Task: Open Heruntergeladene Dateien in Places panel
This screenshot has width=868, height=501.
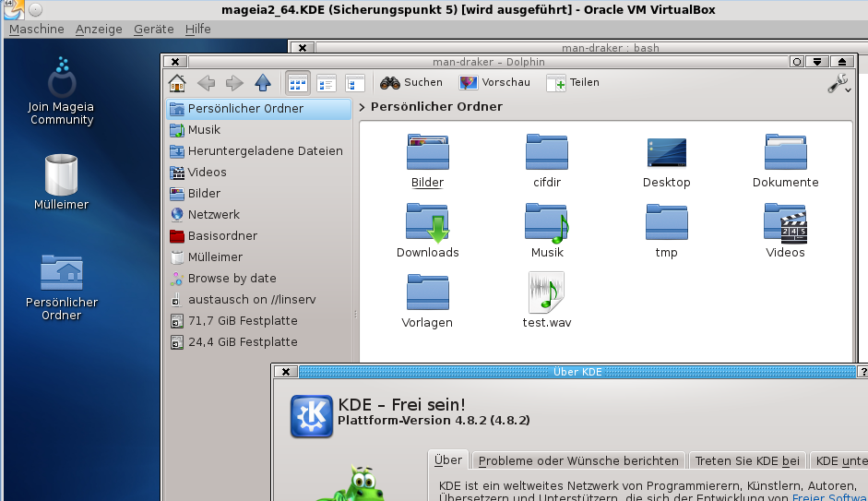Action: (x=258, y=151)
